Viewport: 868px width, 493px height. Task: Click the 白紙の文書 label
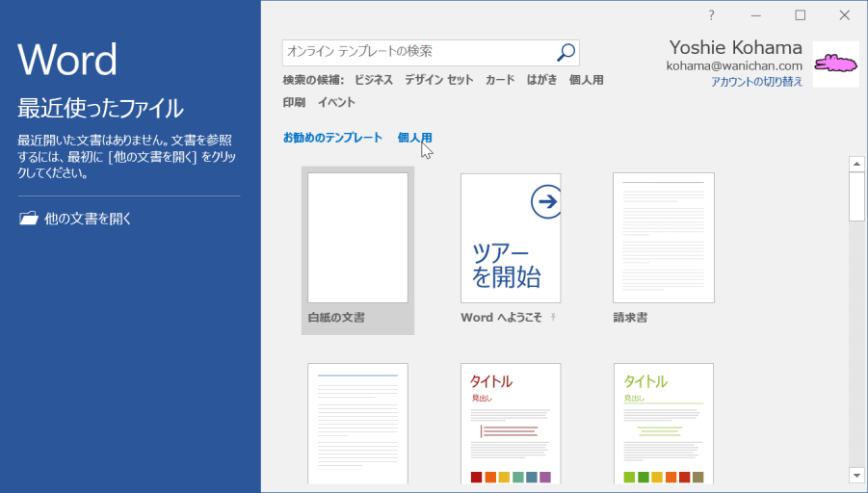point(336,318)
